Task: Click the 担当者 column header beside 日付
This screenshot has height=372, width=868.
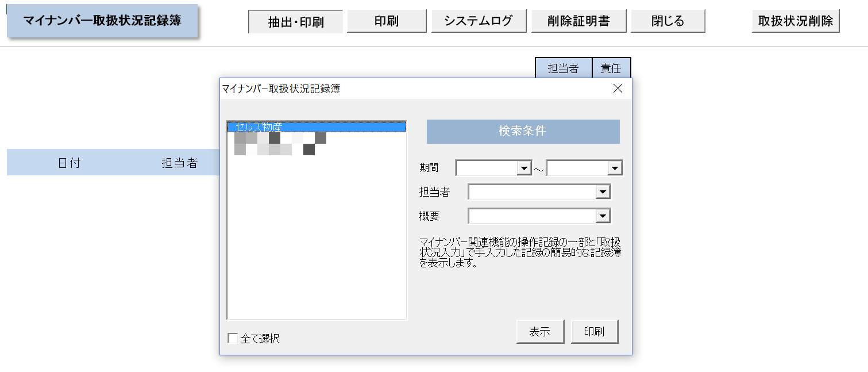Action: tap(179, 163)
